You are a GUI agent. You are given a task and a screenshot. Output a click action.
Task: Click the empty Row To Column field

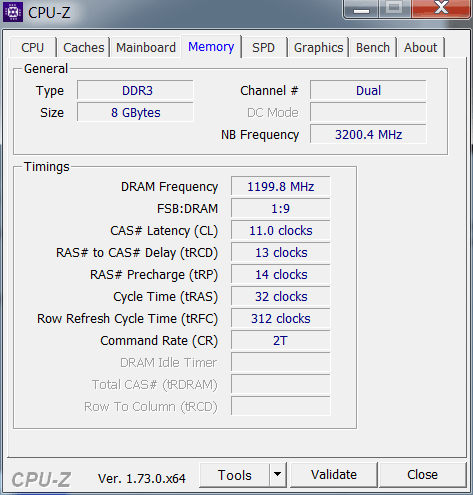pyautogui.click(x=281, y=407)
